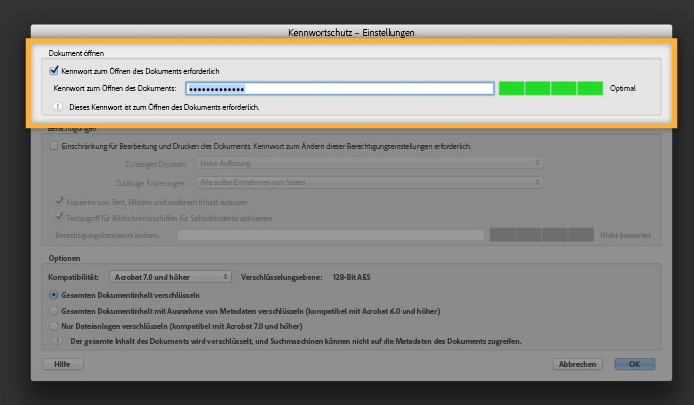Viewport: 694px width, 405px height.
Task: Click the Hilfe button
Action: pos(63,364)
